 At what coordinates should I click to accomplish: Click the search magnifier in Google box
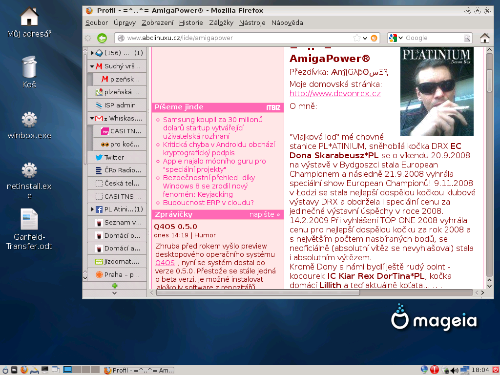pos(467,38)
